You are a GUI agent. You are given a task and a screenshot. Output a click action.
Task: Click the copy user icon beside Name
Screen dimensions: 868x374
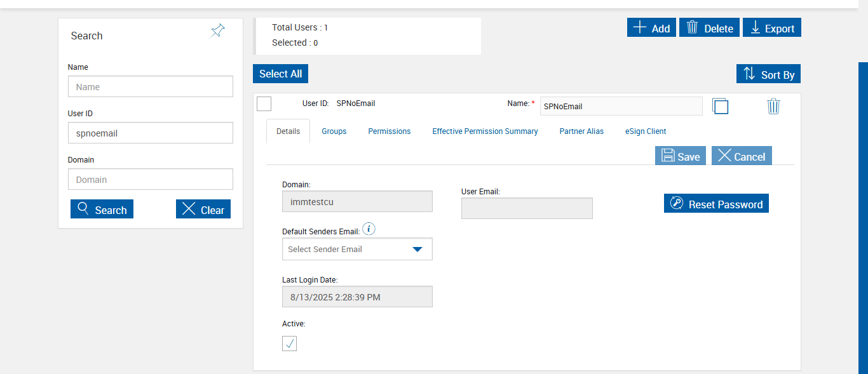pos(720,106)
